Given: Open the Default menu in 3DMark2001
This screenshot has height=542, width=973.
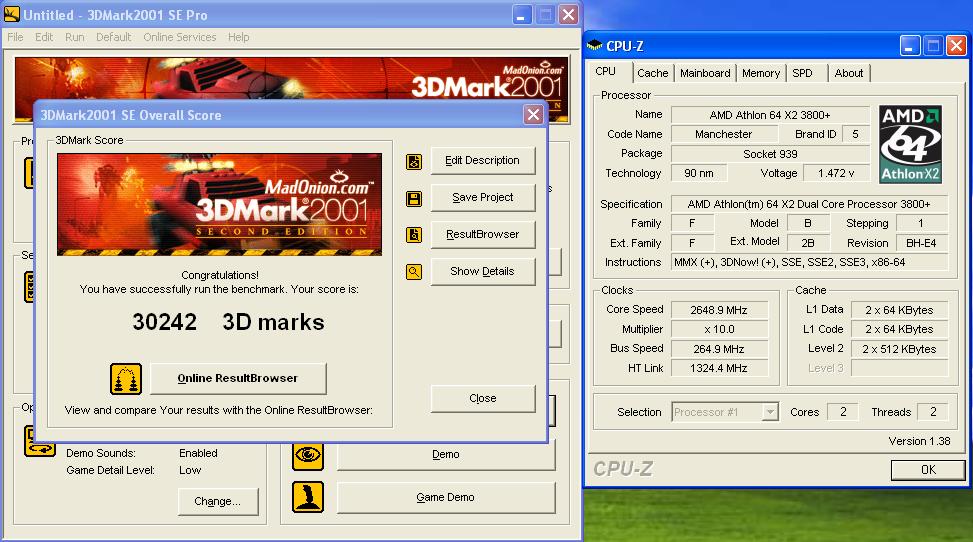Looking at the screenshot, I should coord(114,37).
